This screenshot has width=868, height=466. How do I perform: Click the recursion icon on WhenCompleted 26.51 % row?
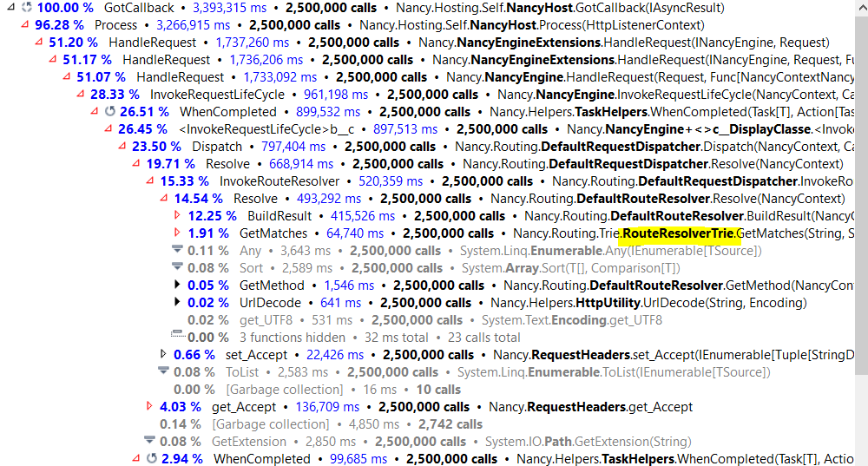109,111
